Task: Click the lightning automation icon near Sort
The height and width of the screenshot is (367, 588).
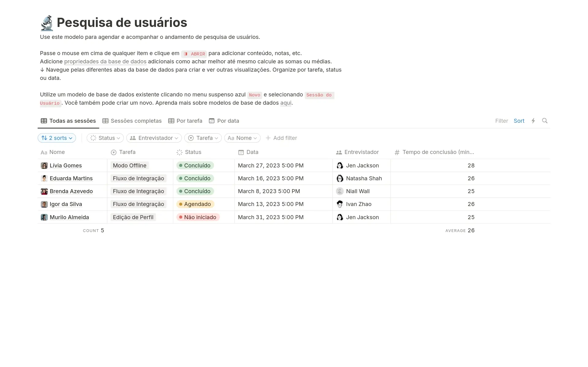Action: (x=533, y=121)
